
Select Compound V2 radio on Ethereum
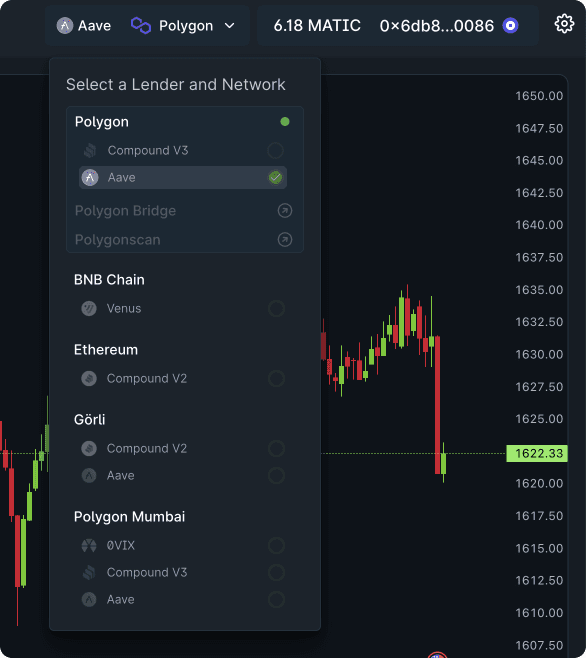click(276, 379)
